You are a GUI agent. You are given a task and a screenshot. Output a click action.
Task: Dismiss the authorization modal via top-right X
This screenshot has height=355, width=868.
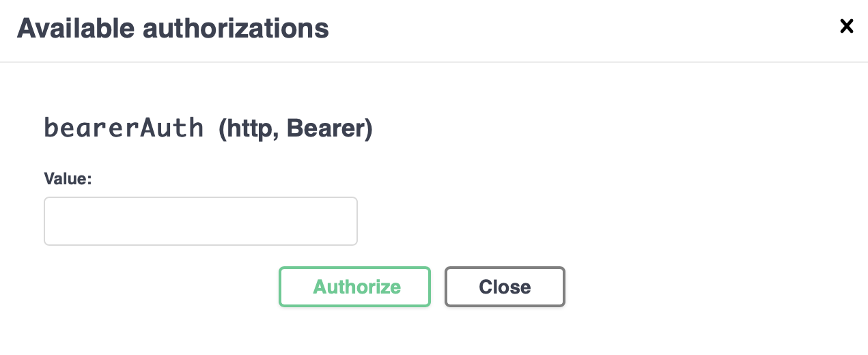pyautogui.click(x=846, y=27)
